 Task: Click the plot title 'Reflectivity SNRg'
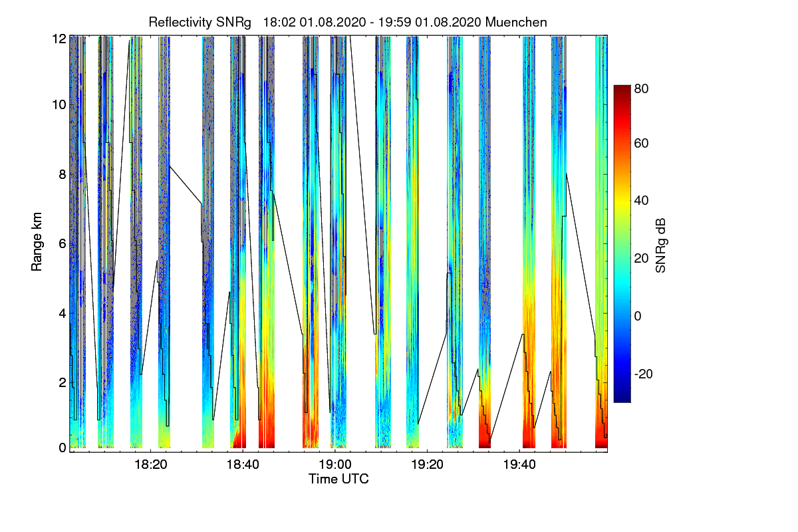(199, 22)
